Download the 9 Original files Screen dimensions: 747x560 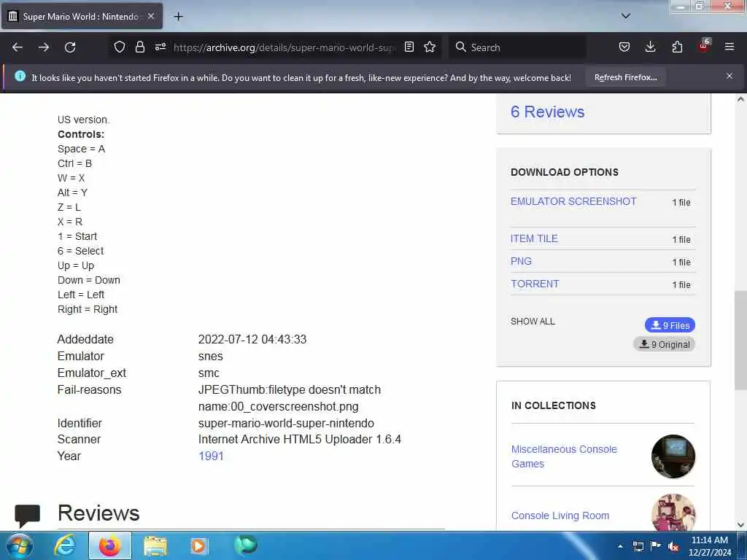coord(664,344)
